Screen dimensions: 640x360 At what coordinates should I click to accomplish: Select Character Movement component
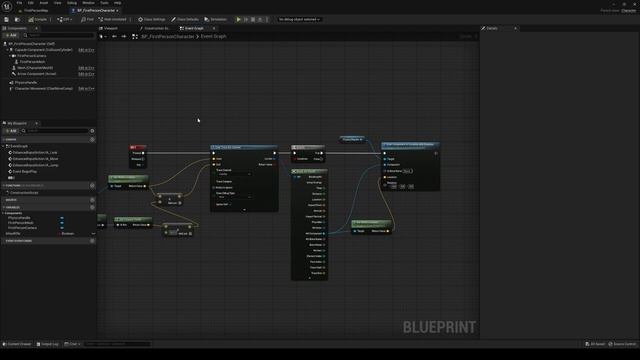tap(43, 89)
